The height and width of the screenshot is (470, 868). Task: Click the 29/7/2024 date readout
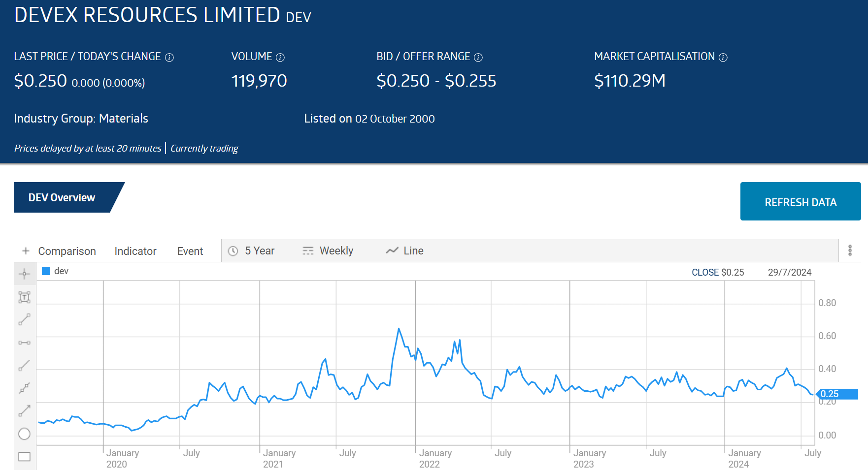click(790, 272)
